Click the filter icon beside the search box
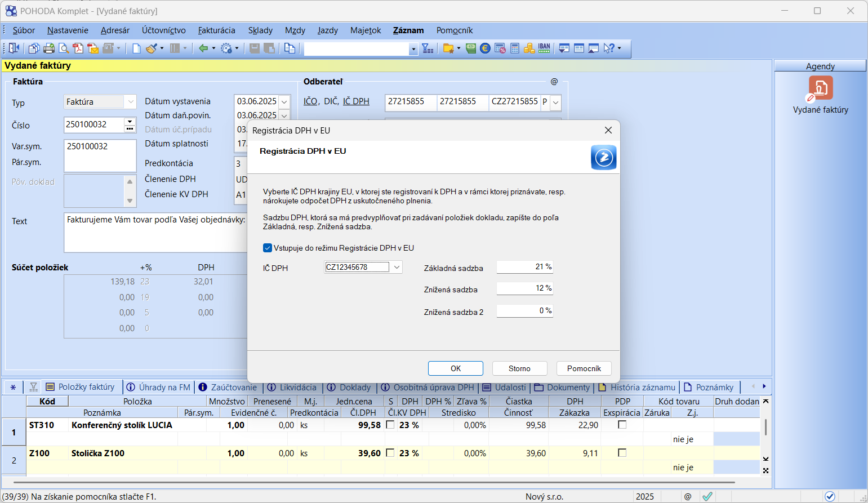 click(x=428, y=48)
